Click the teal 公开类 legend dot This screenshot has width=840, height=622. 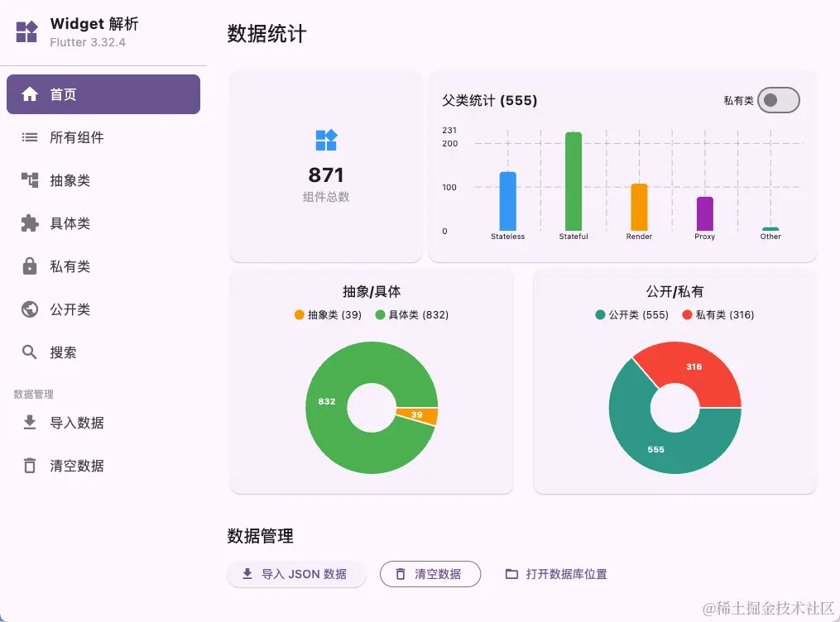pos(601,315)
